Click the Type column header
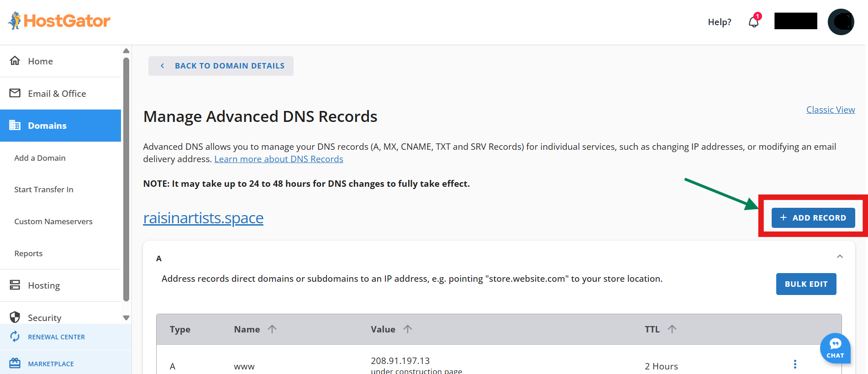Viewport: 868px width, 374px height. 180,329
